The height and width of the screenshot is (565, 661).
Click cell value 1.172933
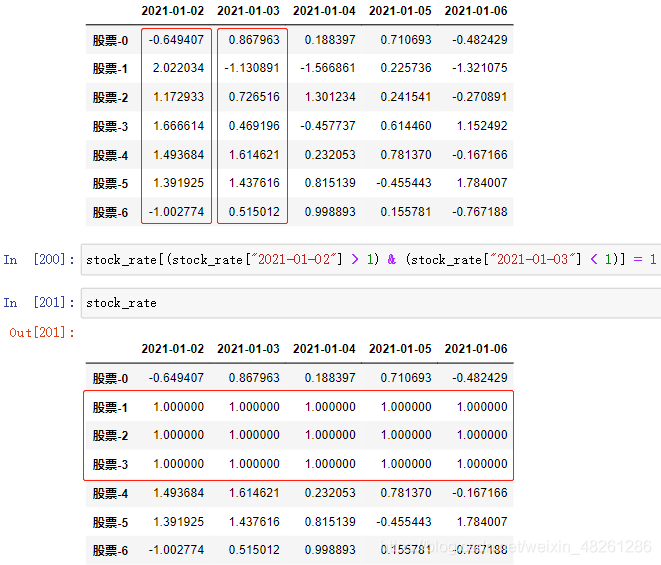click(178, 97)
